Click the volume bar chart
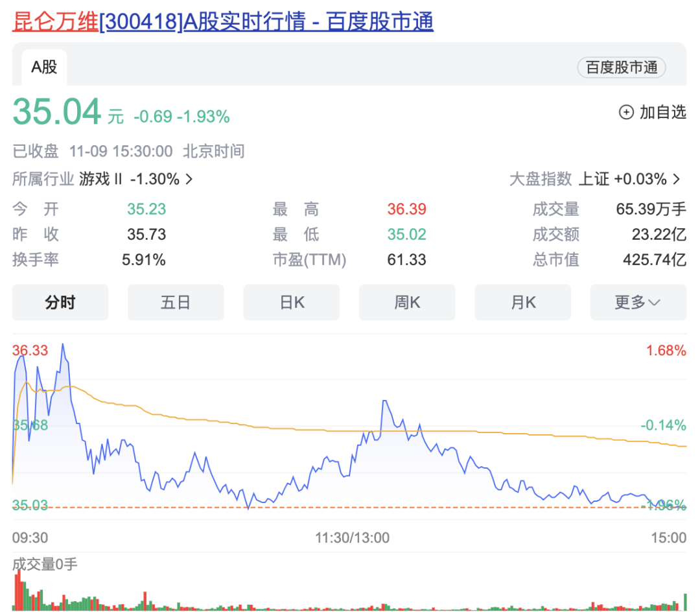Viewport: 700px width, 612px height. 349,590
